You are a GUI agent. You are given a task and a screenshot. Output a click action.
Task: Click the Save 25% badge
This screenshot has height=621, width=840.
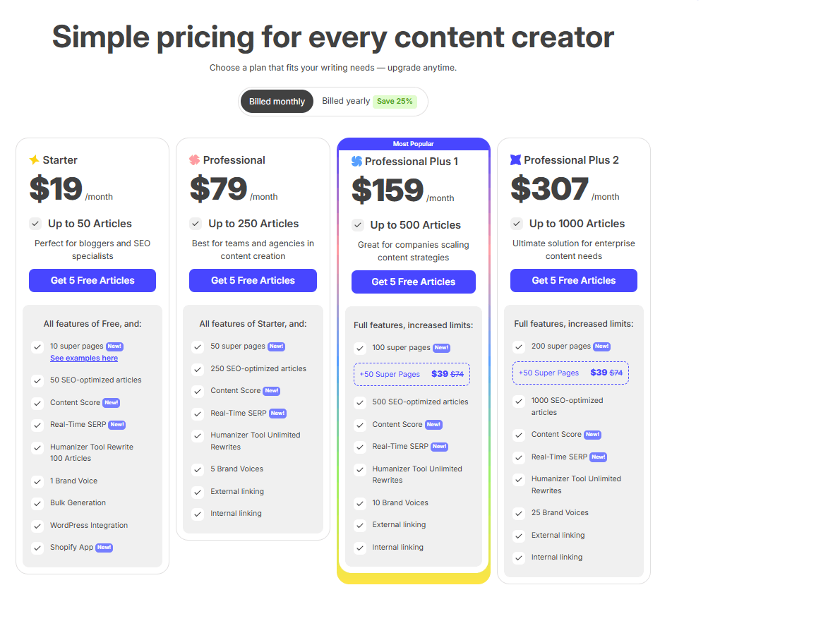pyautogui.click(x=395, y=101)
